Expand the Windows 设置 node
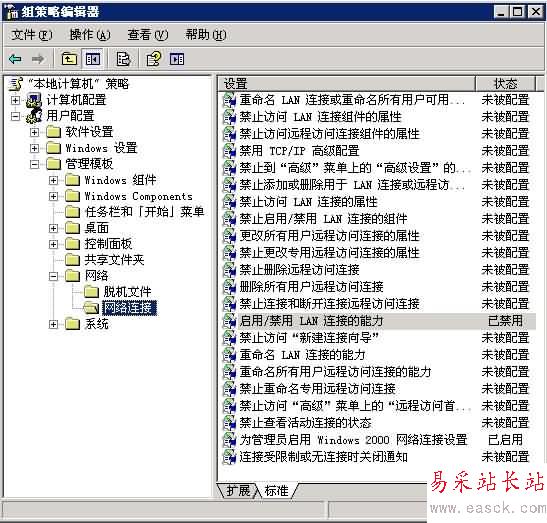The height and width of the screenshot is (523, 547). tap(34, 148)
